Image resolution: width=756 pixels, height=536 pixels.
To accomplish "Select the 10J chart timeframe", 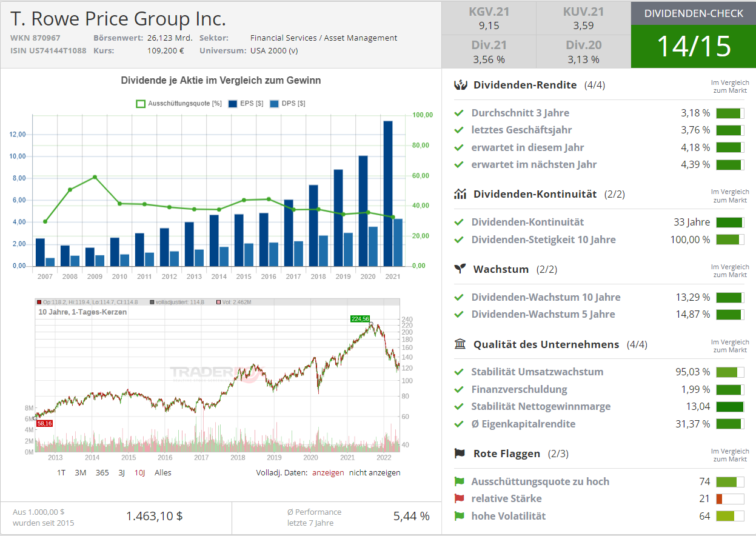I will click(x=139, y=472).
